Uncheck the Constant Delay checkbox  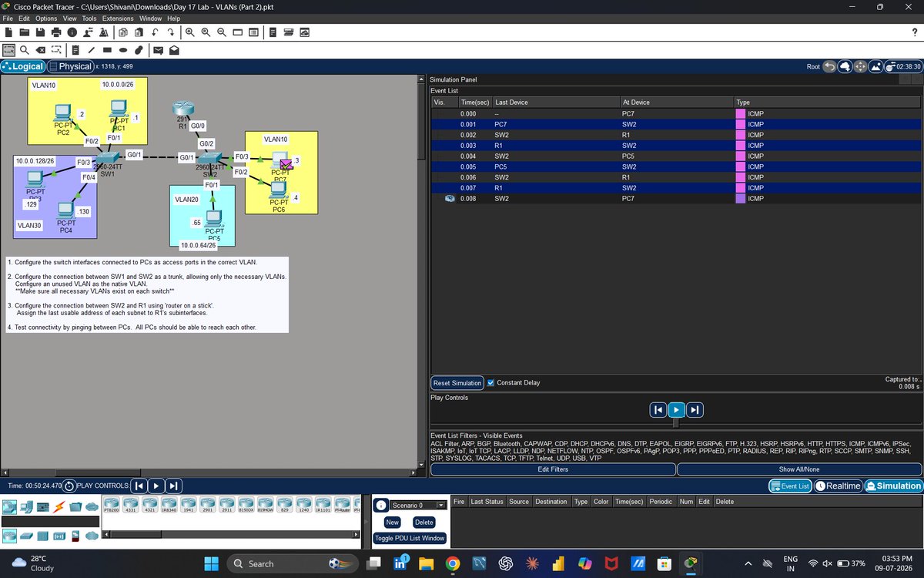coord(491,382)
